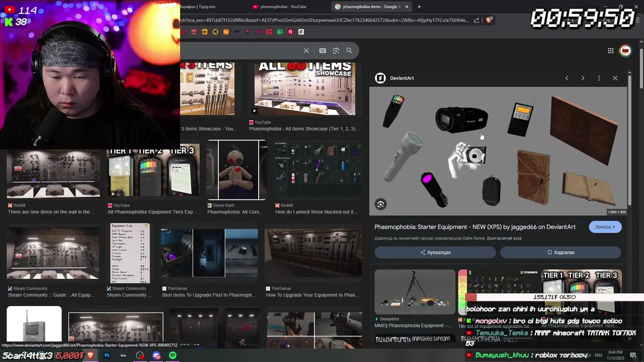Open the red R bookmark icon

290,32
